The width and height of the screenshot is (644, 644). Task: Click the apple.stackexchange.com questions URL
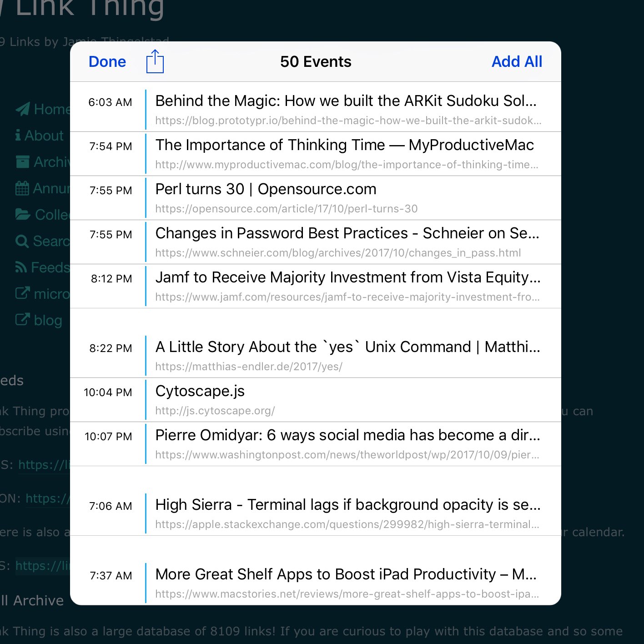(x=347, y=524)
